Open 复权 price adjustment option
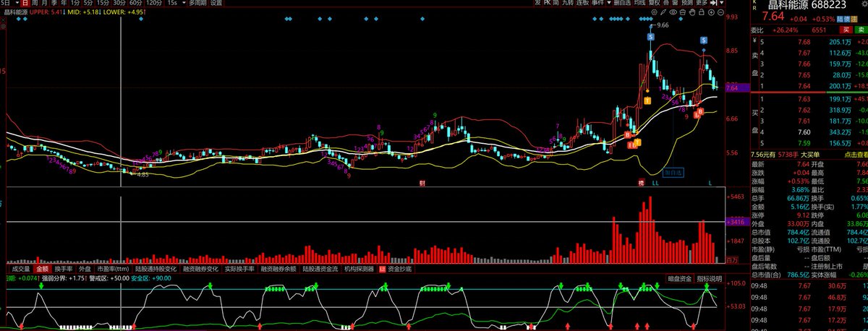This screenshot has height=331, width=868. pyautogui.click(x=655, y=4)
